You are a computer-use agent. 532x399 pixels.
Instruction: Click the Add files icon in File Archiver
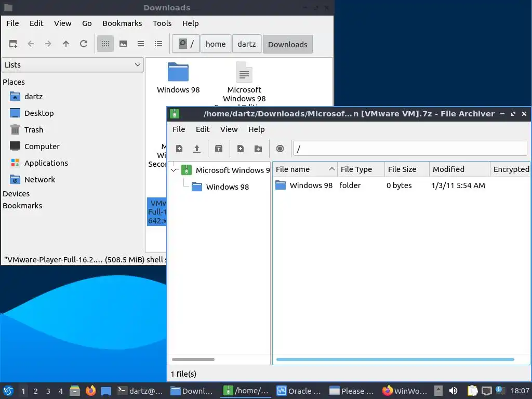[241, 149]
